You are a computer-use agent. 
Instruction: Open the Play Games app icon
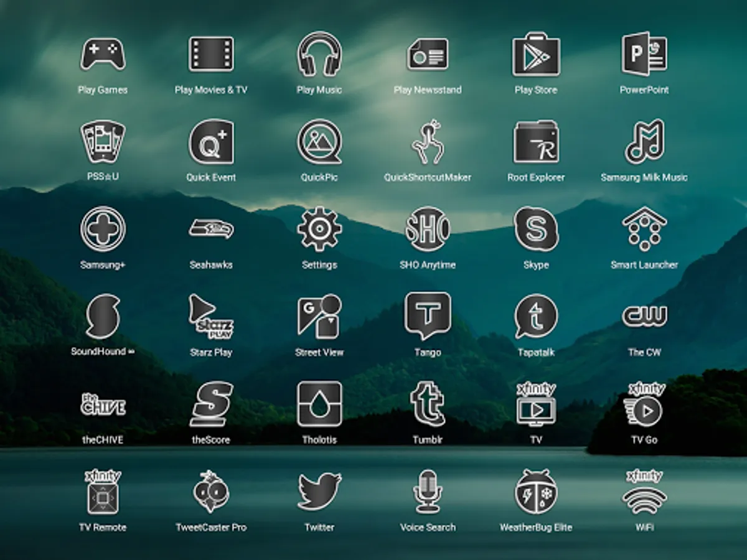103,55
